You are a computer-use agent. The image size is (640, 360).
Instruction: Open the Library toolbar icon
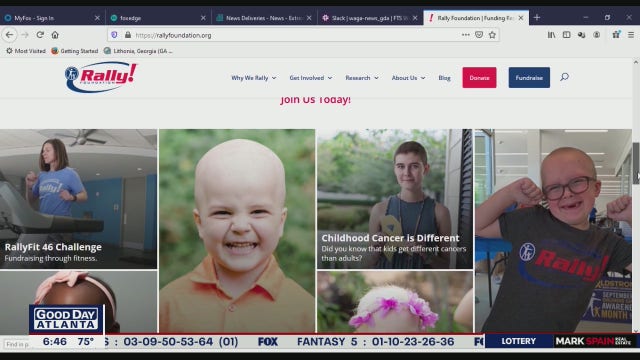pyautogui.click(x=551, y=35)
